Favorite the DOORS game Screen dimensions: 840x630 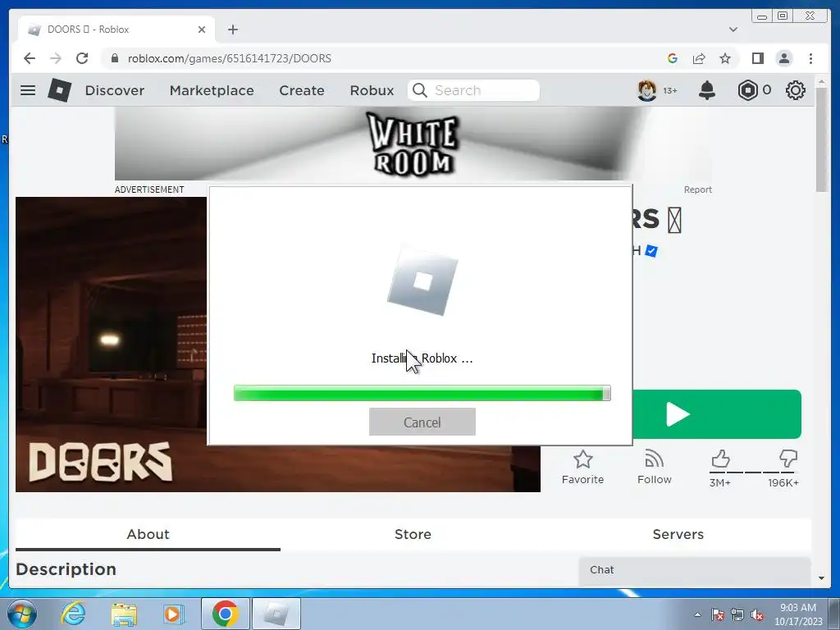point(582,467)
